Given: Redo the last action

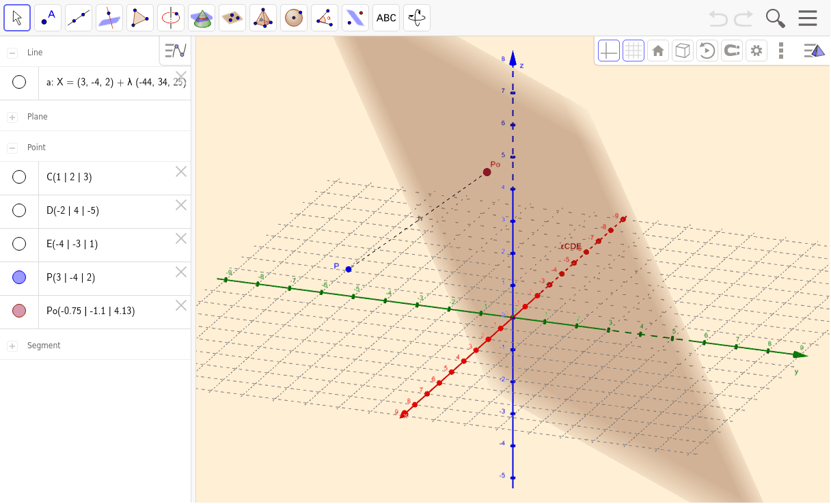Looking at the screenshot, I should point(744,17).
